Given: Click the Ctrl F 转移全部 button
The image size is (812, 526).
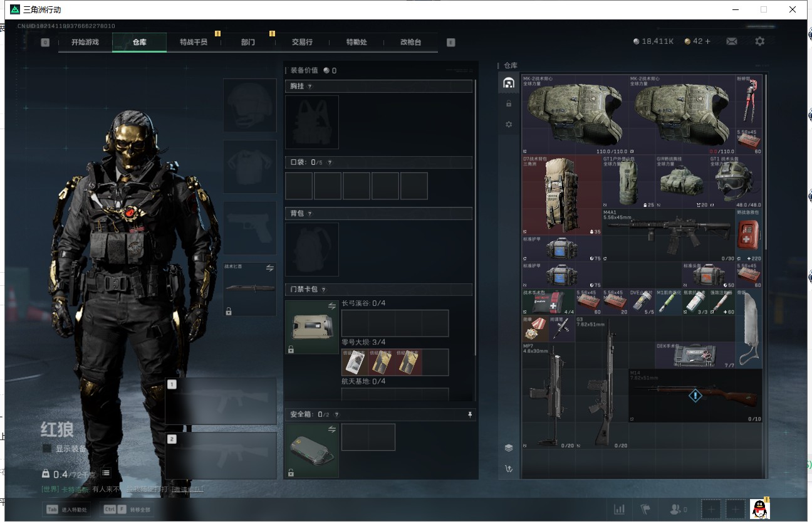Looking at the screenshot, I should pyautogui.click(x=127, y=510).
